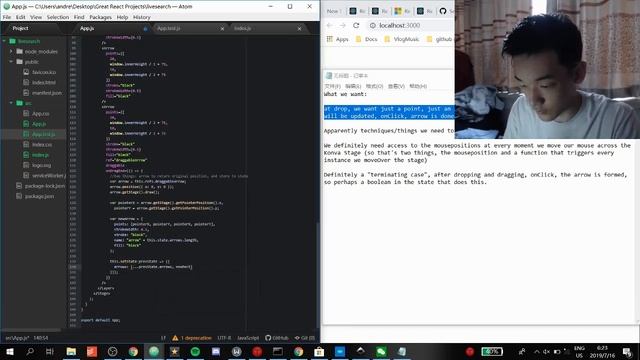Click the node_modules folder icon

tap(19, 51)
